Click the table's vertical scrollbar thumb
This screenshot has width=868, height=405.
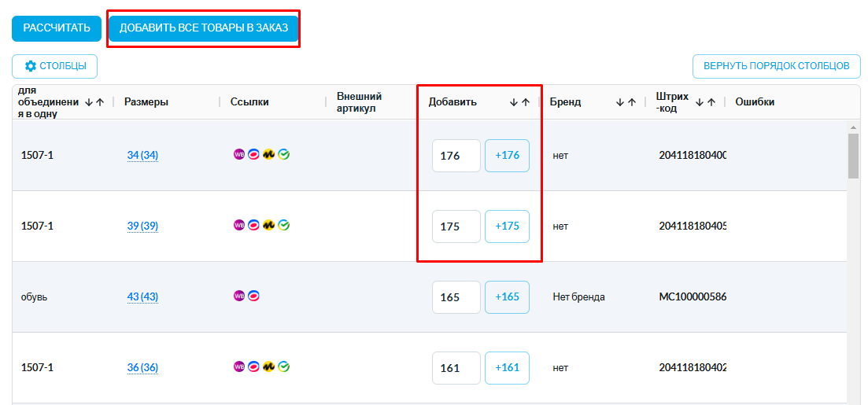pyautogui.click(x=853, y=156)
